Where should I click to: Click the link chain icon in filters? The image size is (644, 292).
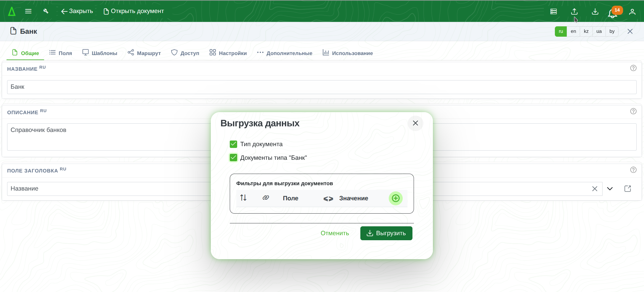pyautogui.click(x=266, y=198)
